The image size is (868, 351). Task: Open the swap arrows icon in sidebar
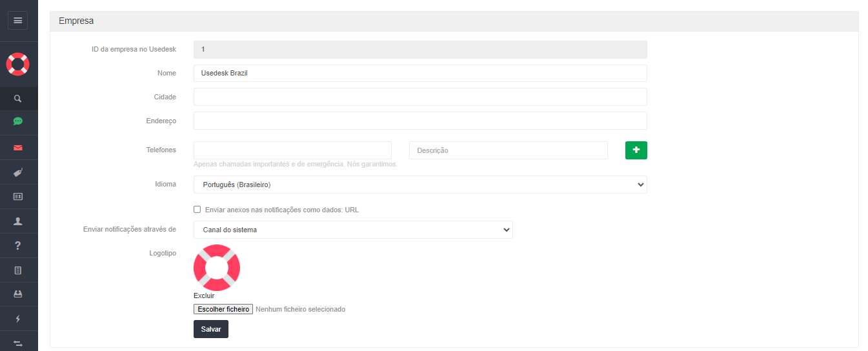(18, 343)
